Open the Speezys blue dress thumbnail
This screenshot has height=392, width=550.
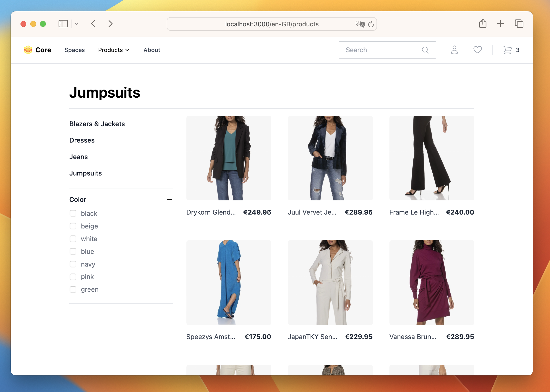click(x=229, y=282)
